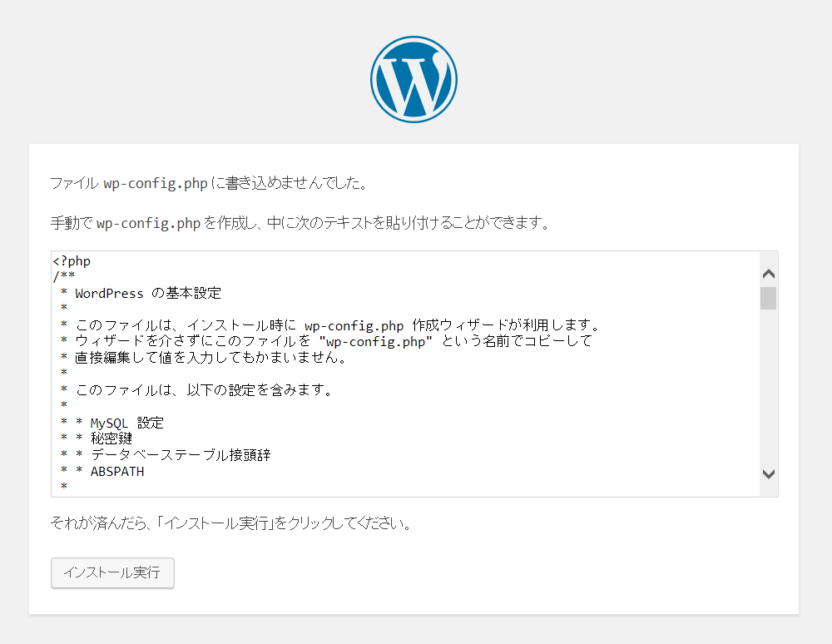
Task: Click the インストール実行 button
Action: [x=112, y=573]
